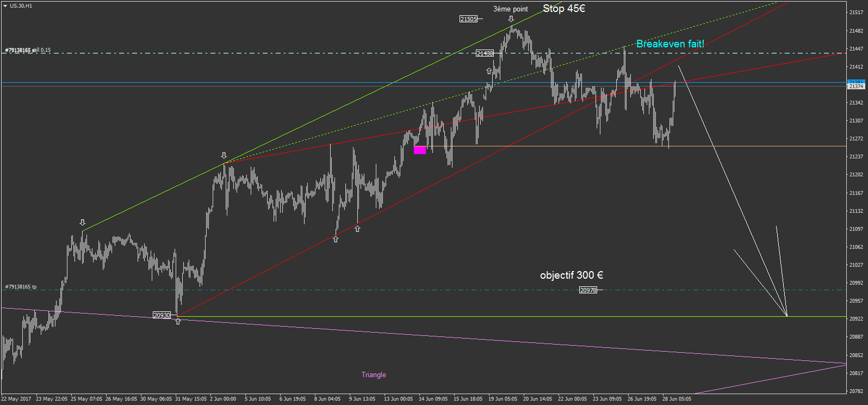Click the 'Triangle' text label
The height and width of the screenshot is (405, 868).
(374, 375)
